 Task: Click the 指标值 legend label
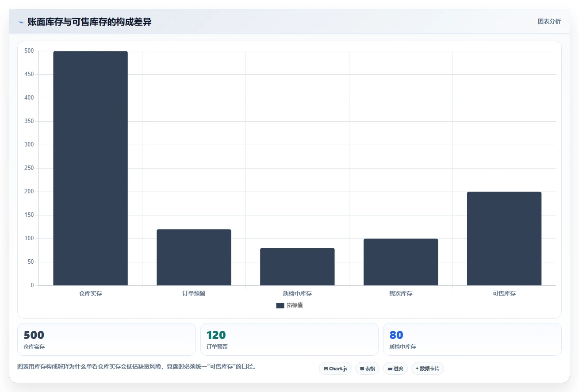click(295, 306)
